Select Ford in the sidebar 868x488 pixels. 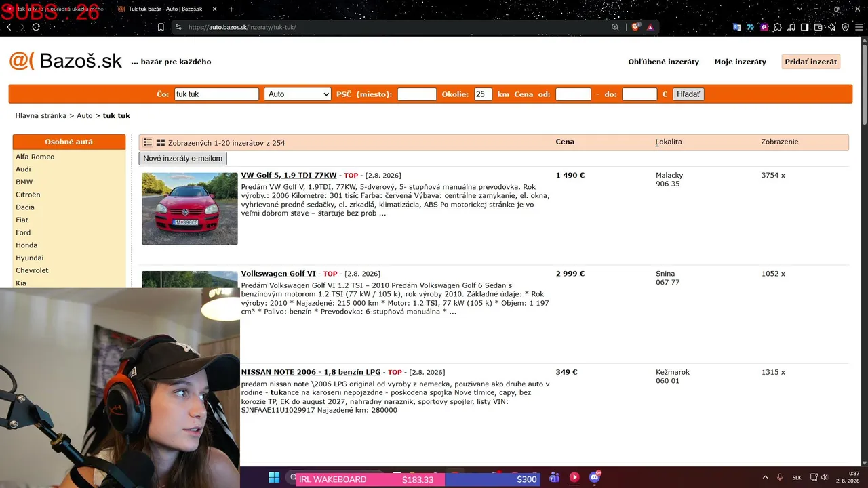click(23, 232)
